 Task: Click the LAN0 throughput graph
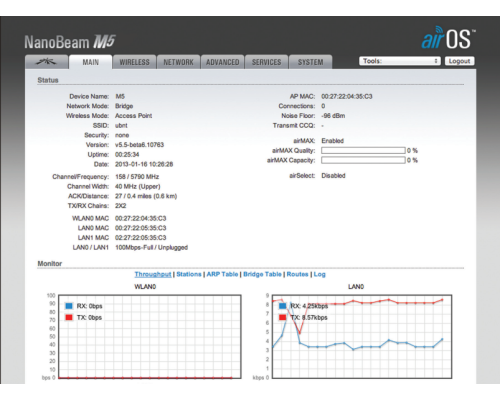click(362, 336)
